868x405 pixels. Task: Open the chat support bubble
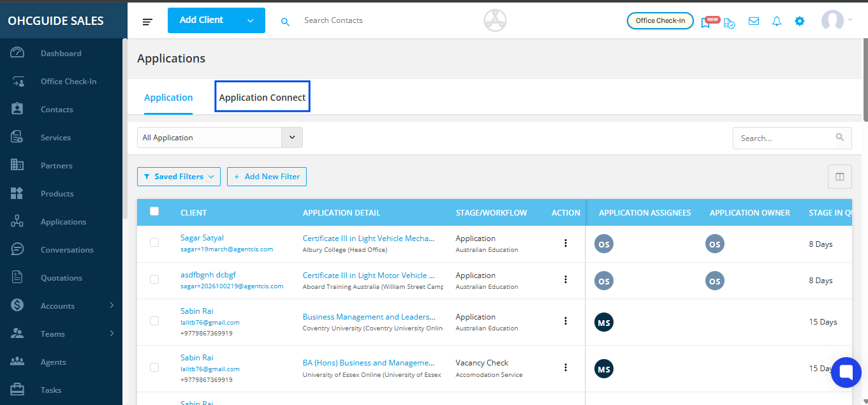[x=846, y=372]
